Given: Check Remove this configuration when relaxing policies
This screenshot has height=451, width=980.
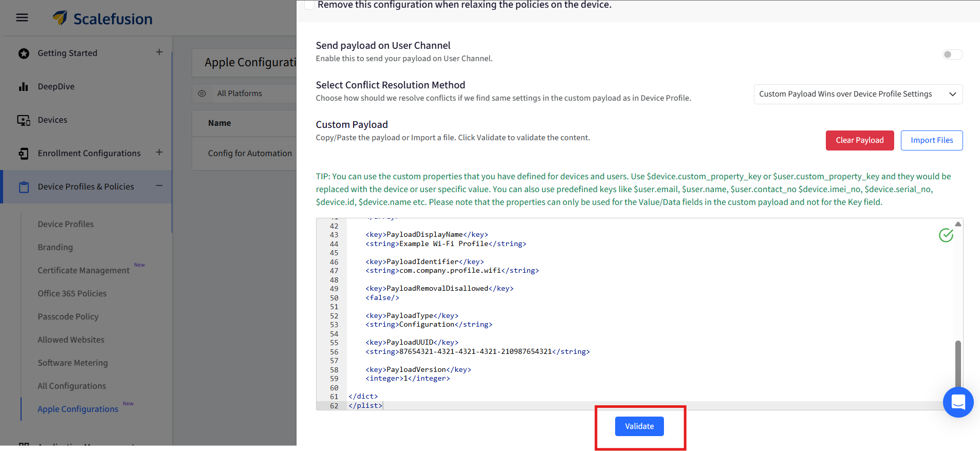Looking at the screenshot, I should [x=309, y=5].
